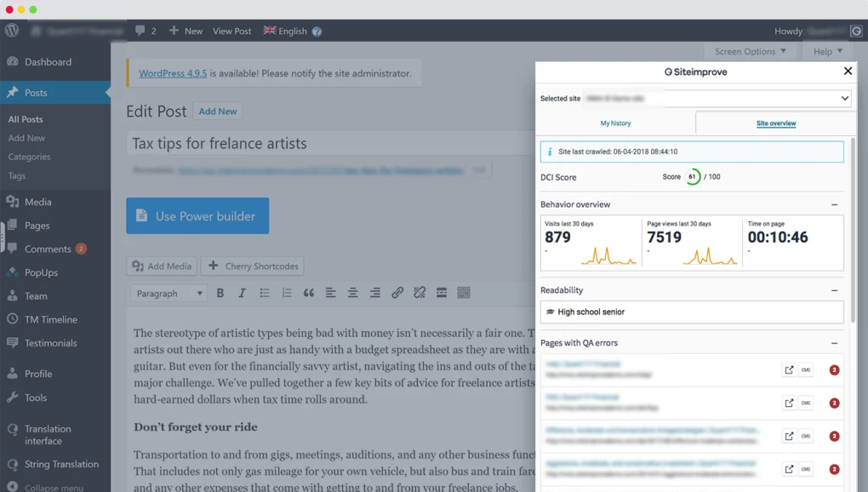Viewport: 868px width, 492px height.
Task: Insert a bulleted list
Action: pos(265,293)
